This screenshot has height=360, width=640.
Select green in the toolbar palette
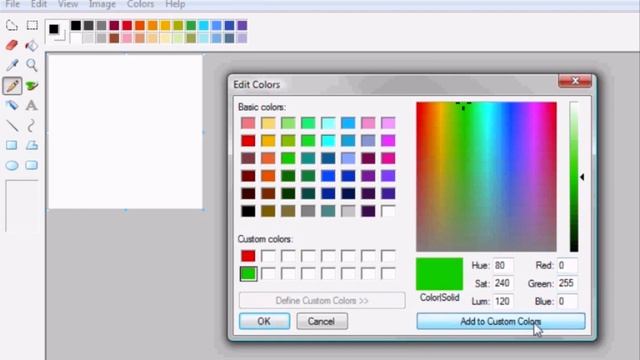[191, 25]
